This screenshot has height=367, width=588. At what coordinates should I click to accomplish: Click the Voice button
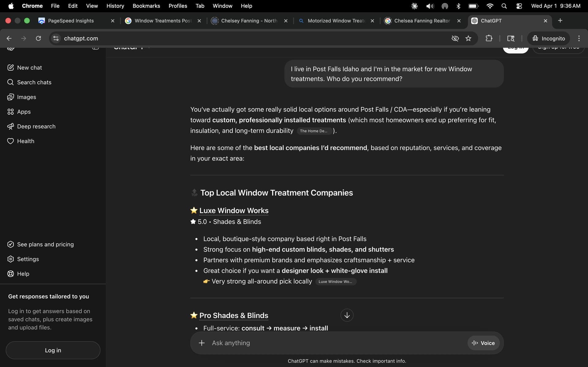click(x=483, y=343)
